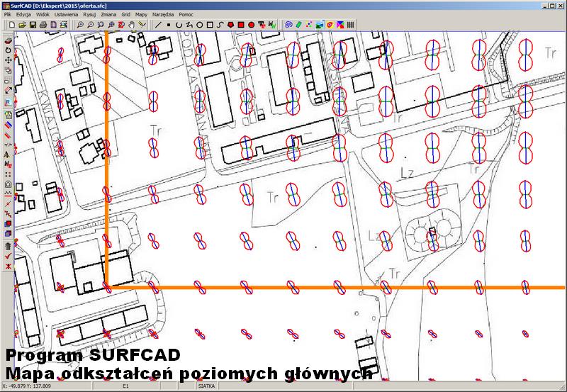Open a file with the folder icon
Viewport: 567px width, 392px height.
22,25
